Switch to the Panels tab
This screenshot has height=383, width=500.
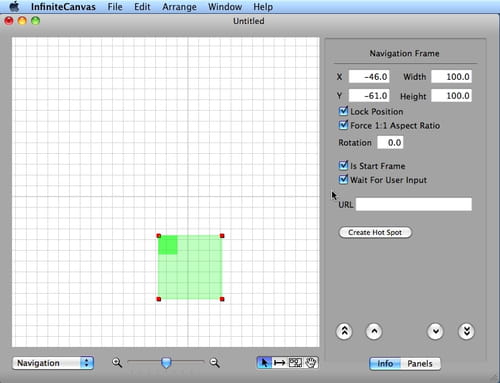coord(420,363)
